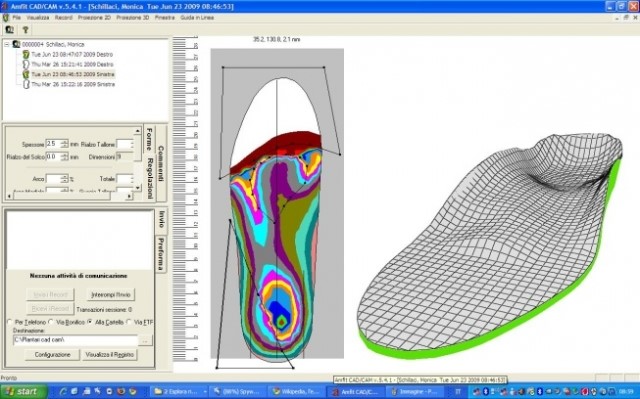640x399 pixels.
Task: Click the settings panel scroll-right arrow
Action: click(129, 196)
